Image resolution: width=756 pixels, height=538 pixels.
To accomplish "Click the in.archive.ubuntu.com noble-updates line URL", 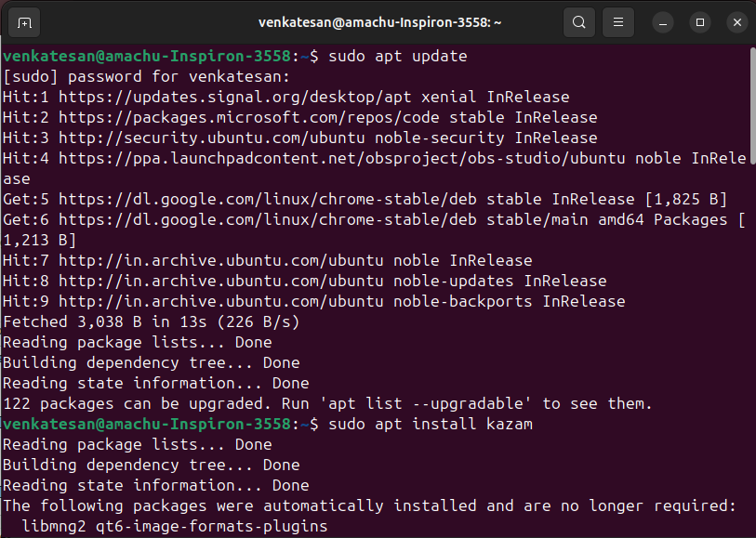I will (x=221, y=282).
